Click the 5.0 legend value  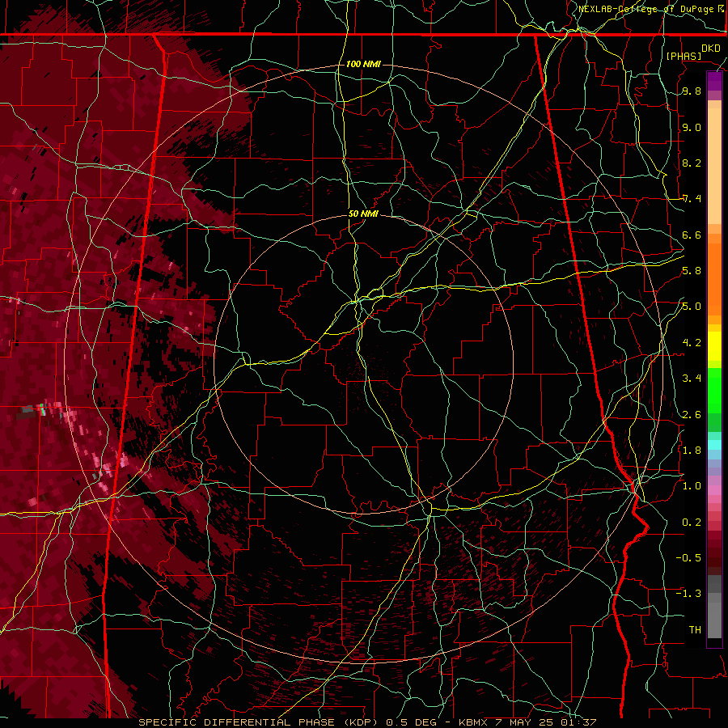click(x=692, y=307)
